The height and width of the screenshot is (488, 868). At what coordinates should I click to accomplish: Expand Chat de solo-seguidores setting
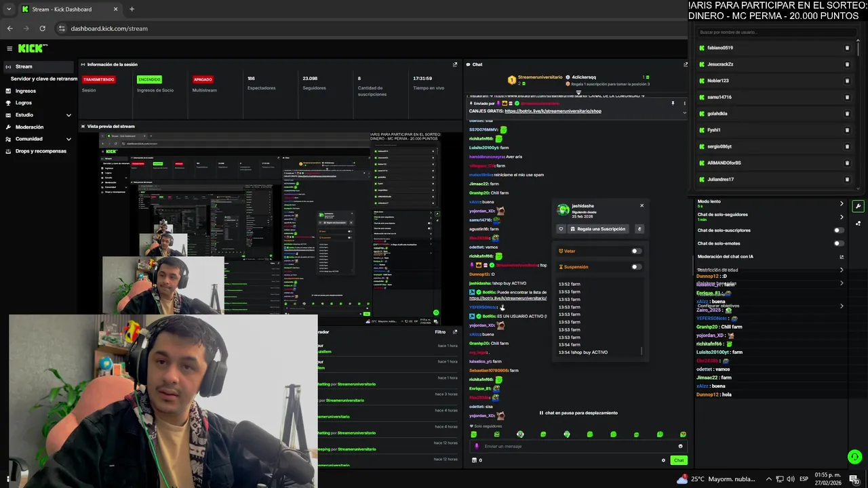842,217
